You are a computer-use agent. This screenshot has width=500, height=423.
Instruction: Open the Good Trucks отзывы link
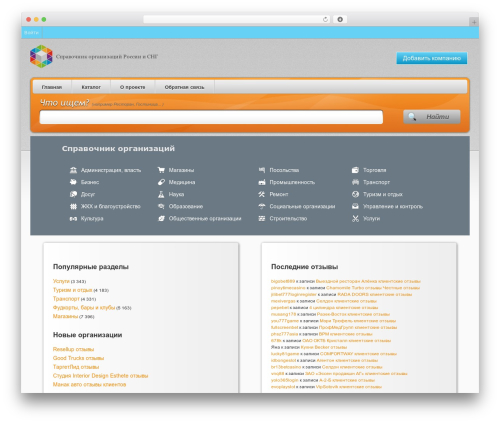[78, 358]
